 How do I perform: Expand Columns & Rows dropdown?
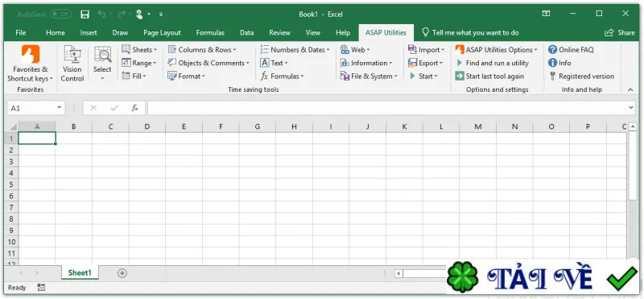[202, 50]
